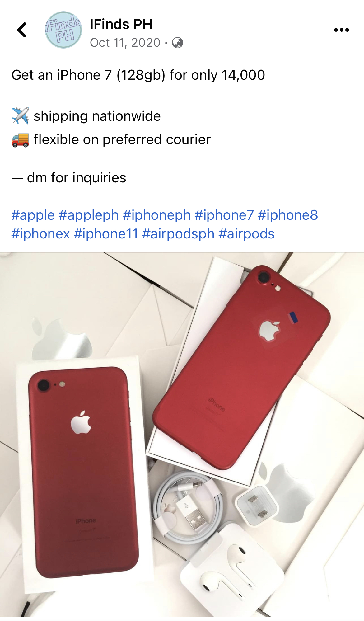364x621 pixels.
Task: Open the #iphone7 hashtag
Action: coord(224,215)
